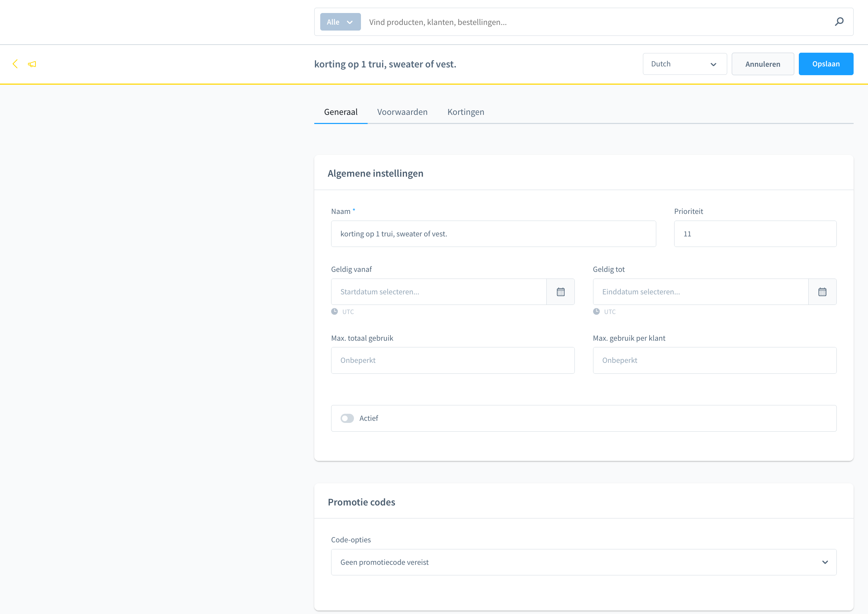868x614 pixels.
Task: Focus the Max. totaal gebruik field
Action: pyautogui.click(x=453, y=360)
